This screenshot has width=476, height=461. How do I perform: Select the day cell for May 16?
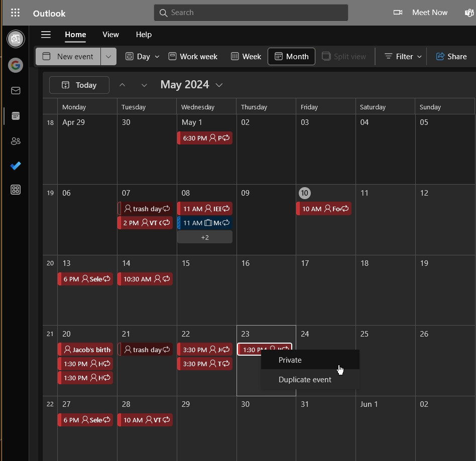coord(266,290)
